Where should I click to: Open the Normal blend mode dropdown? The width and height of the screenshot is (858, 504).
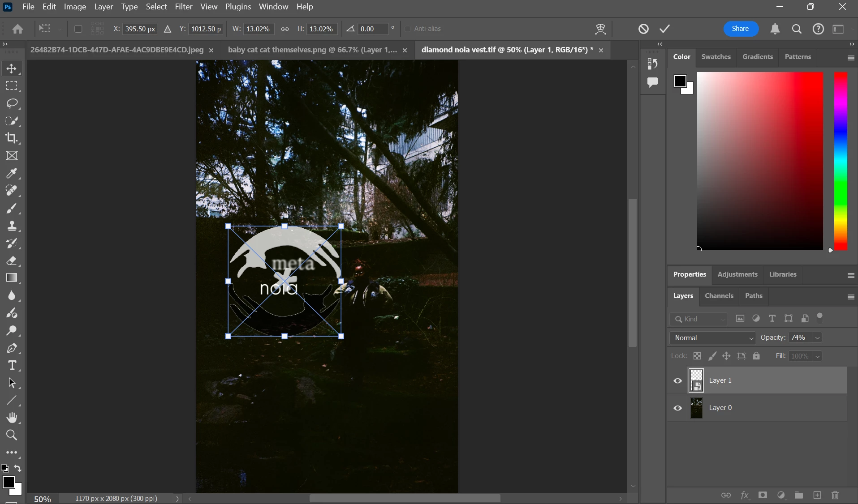713,338
